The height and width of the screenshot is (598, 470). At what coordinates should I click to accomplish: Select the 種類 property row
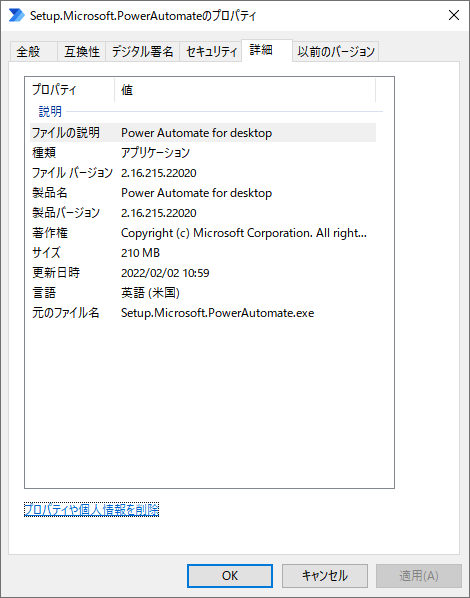pyautogui.click(x=203, y=153)
